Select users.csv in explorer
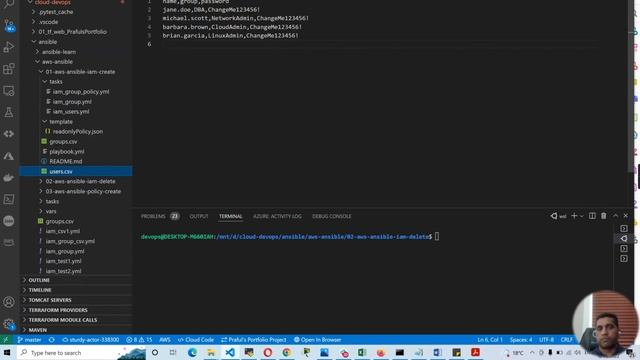Viewport: 640px width, 360px height. click(x=76, y=171)
